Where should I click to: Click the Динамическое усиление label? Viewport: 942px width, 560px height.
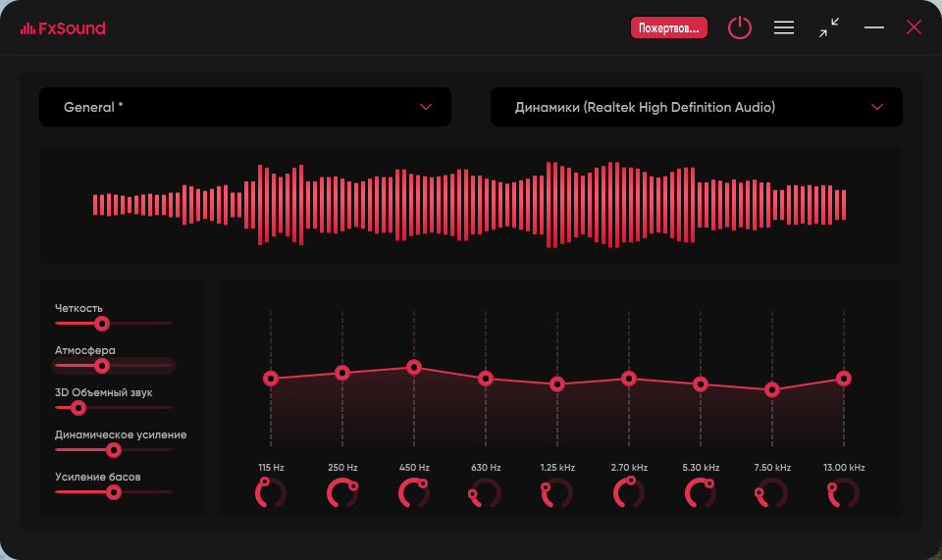[121, 434]
